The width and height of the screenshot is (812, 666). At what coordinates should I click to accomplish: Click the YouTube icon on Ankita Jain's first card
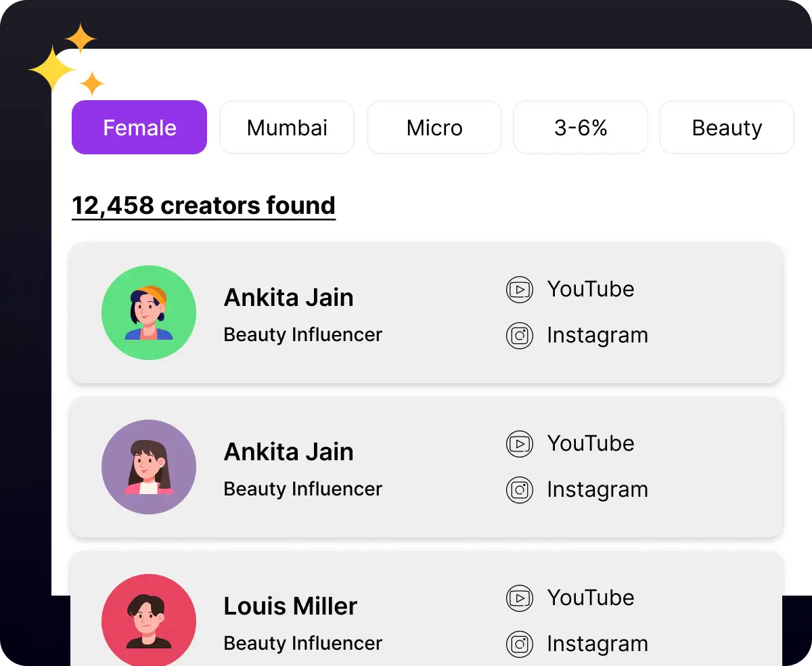coord(520,289)
